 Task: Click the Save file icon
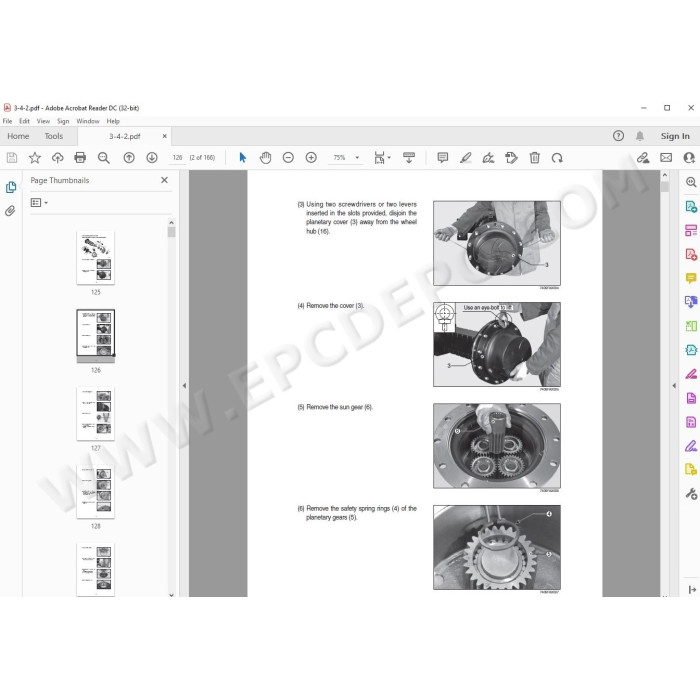12,158
